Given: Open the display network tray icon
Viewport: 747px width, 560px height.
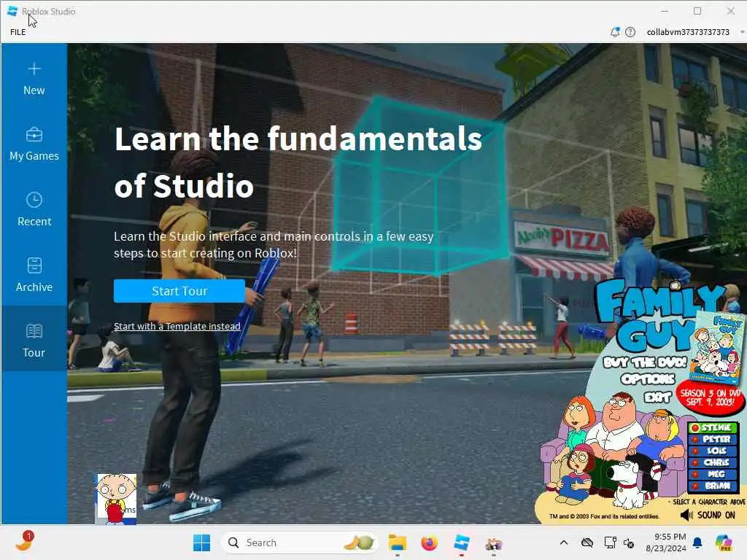Looking at the screenshot, I should (610, 542).
